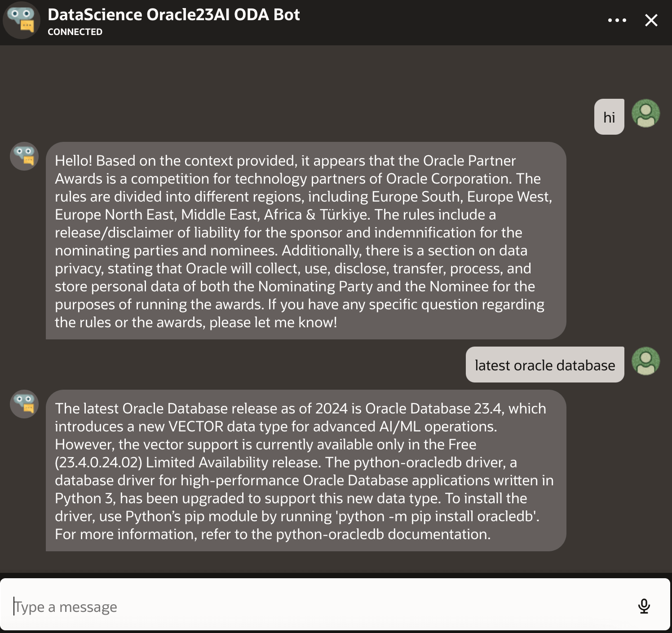Select the 'latest oracle database' message bubble
This screenshot has height=633, width=672.
[x=545, y=365]
